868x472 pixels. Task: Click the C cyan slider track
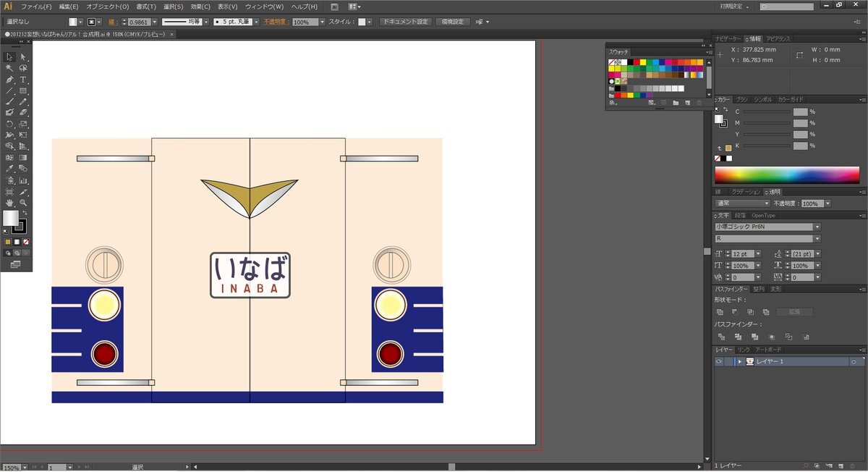click(x=767, y=111)
